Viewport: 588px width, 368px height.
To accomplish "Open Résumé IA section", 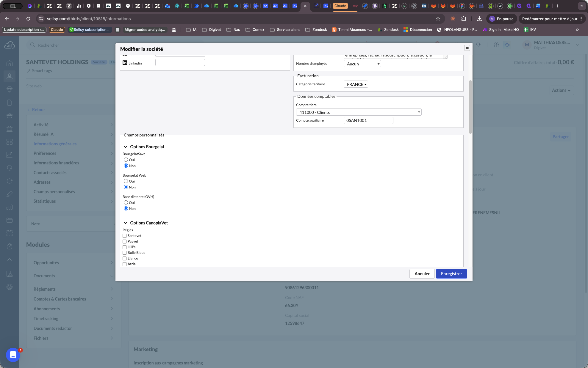I will pos(73,134).
